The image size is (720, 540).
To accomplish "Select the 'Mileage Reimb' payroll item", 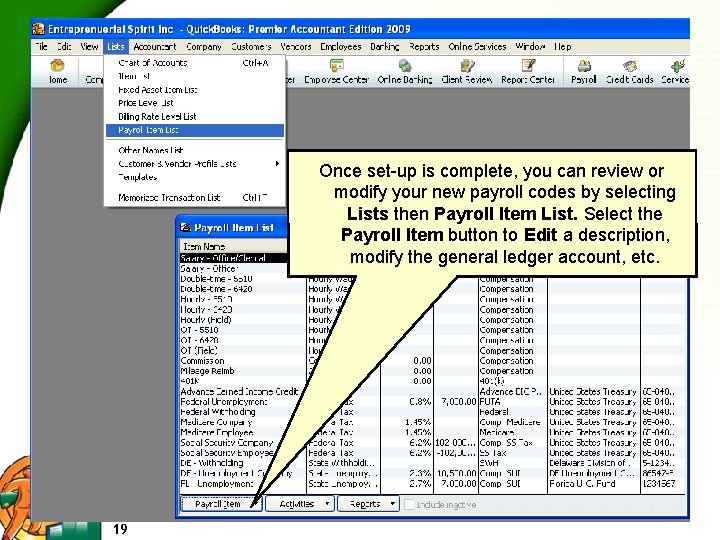I will 243,371.
